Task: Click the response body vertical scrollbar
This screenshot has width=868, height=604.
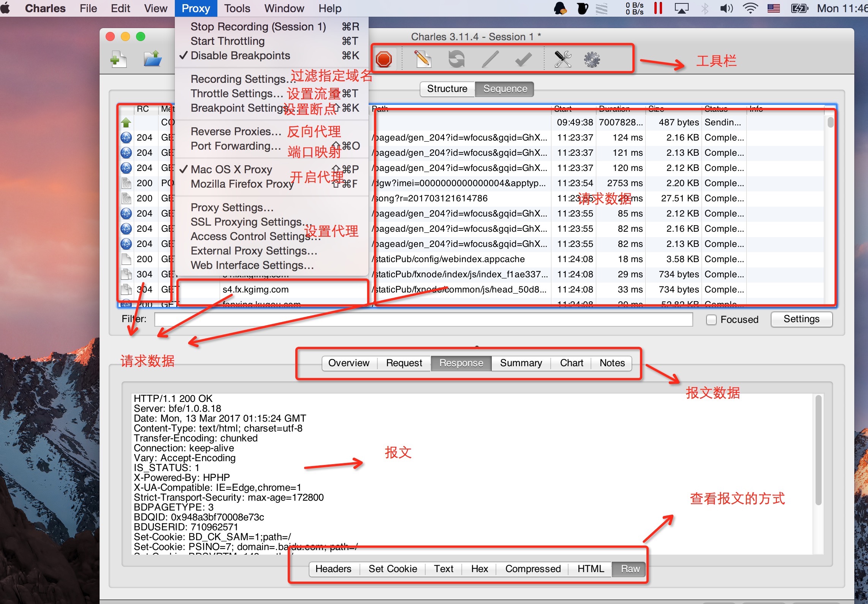Action: (x=819, y=451)
